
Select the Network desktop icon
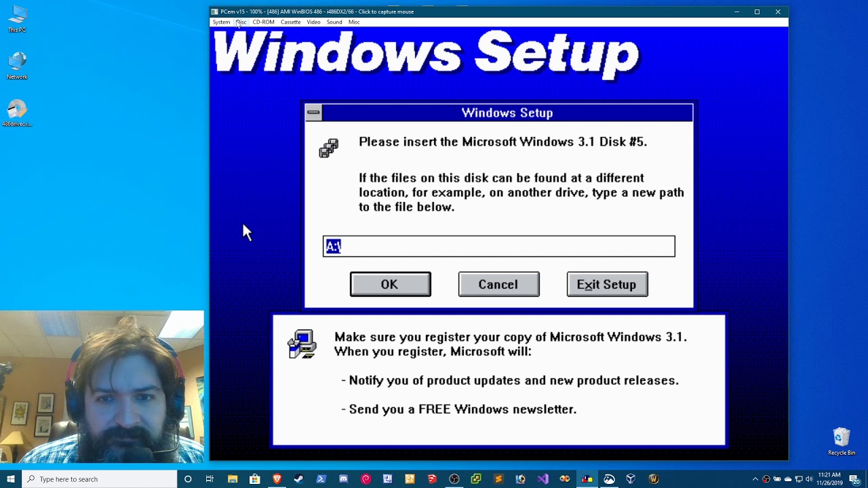[17, 66]
